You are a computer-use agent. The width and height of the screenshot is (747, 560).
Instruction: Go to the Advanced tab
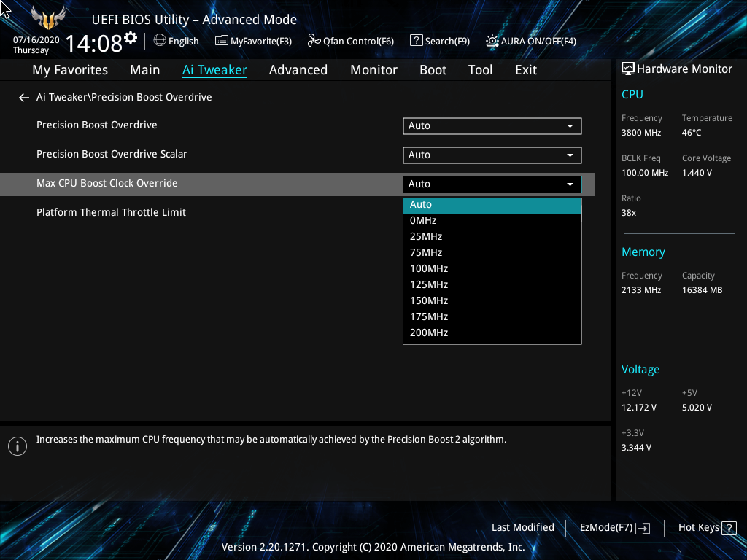[x=298, y=70]
